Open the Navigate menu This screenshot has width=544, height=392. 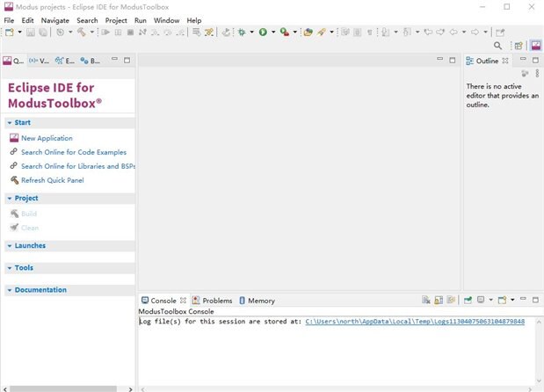point(55,20)
